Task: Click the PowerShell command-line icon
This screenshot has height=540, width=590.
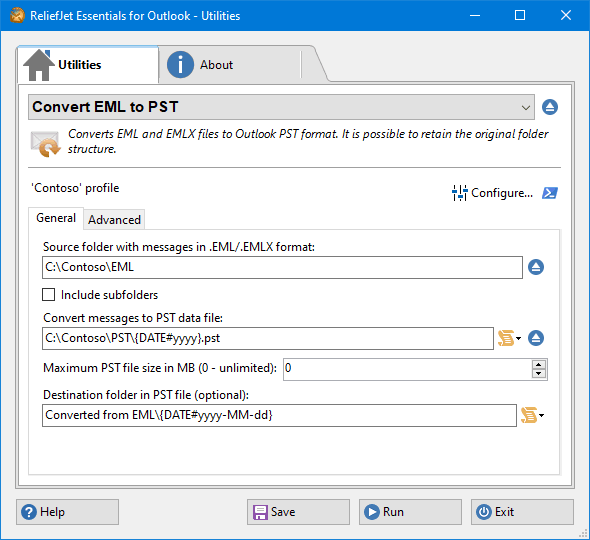Action: 549,193
